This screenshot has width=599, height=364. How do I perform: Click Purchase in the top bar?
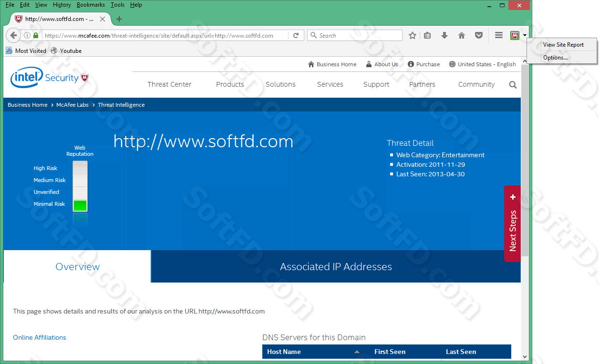[423, 64]
